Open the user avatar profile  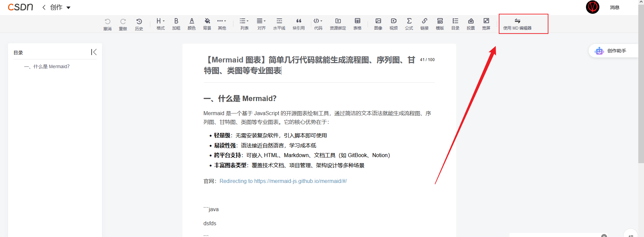(593, 7)
